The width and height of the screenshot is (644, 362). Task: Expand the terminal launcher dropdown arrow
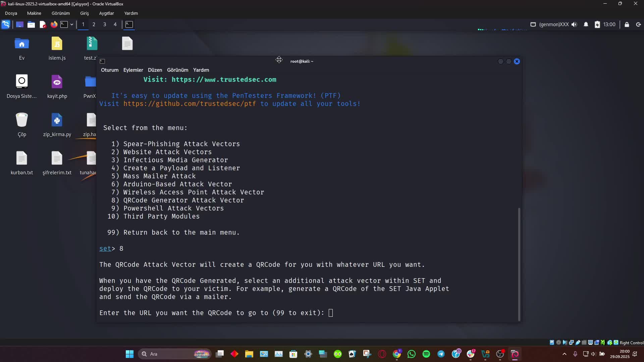pyautogui.click(x=72, y=24)
